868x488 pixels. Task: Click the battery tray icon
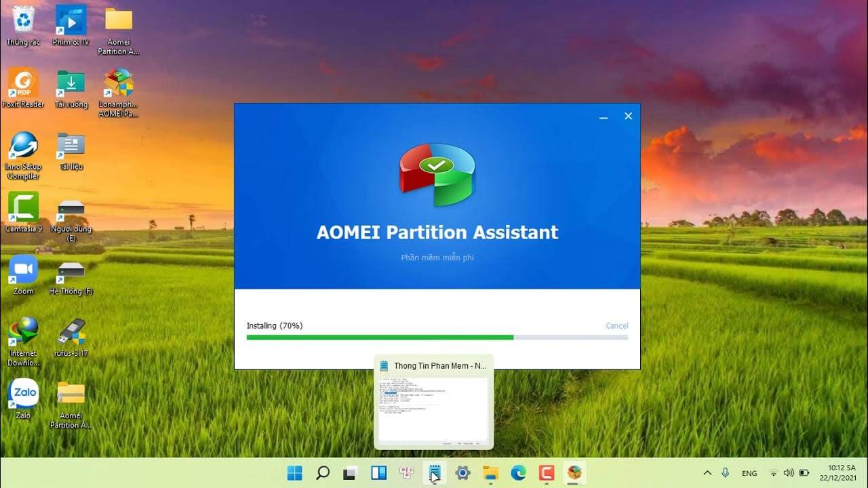pos(804,473)
